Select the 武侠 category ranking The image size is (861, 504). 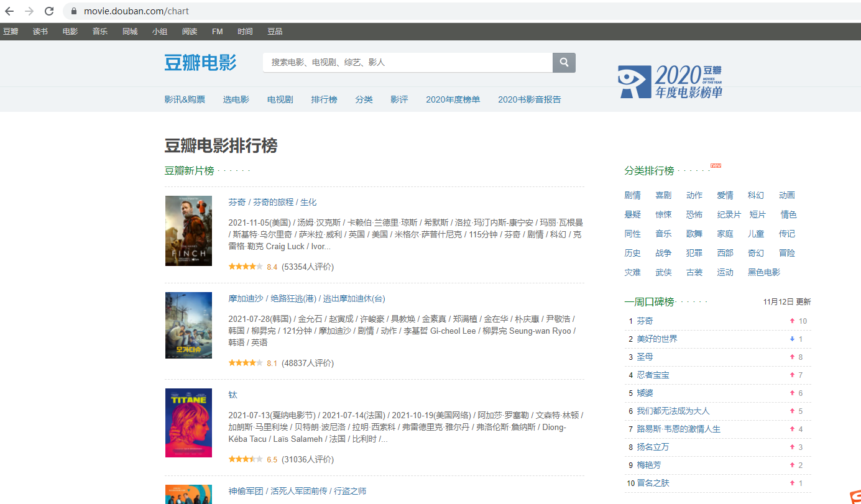pos(663,272)
